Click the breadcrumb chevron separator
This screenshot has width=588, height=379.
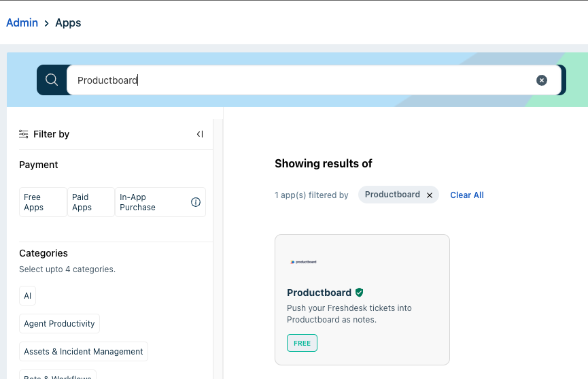46,23
